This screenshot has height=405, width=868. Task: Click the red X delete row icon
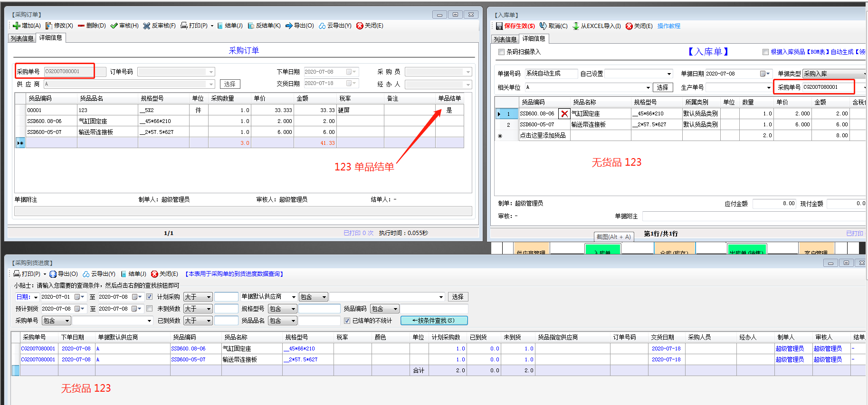(564, 113)
